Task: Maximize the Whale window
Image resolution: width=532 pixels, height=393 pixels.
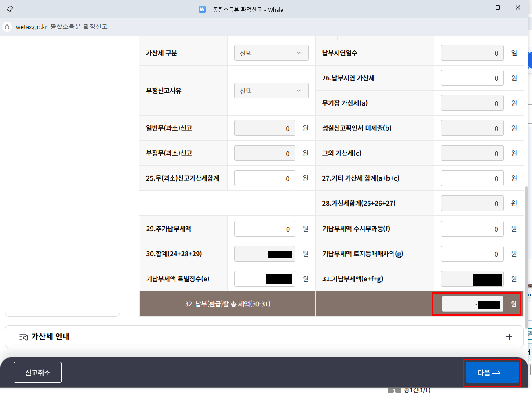Action: point(498,7)
